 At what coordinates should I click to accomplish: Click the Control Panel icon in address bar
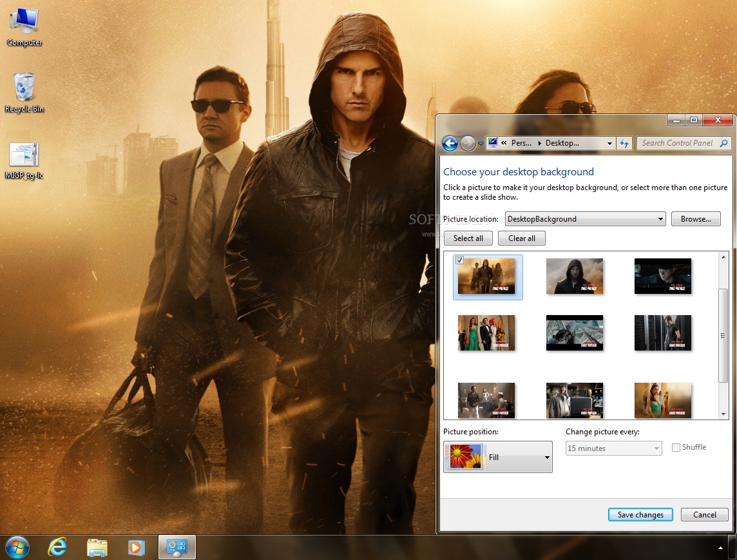[493, 142]
